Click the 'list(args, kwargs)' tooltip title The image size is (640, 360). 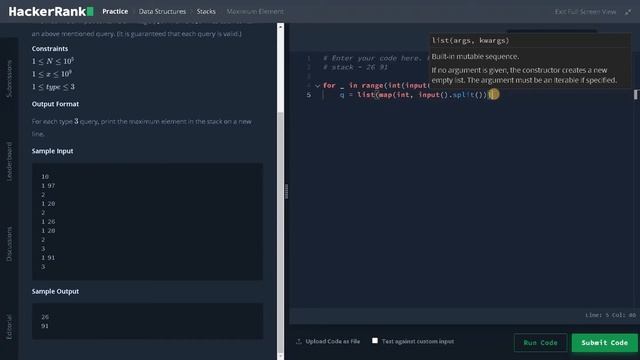(470, 40)
